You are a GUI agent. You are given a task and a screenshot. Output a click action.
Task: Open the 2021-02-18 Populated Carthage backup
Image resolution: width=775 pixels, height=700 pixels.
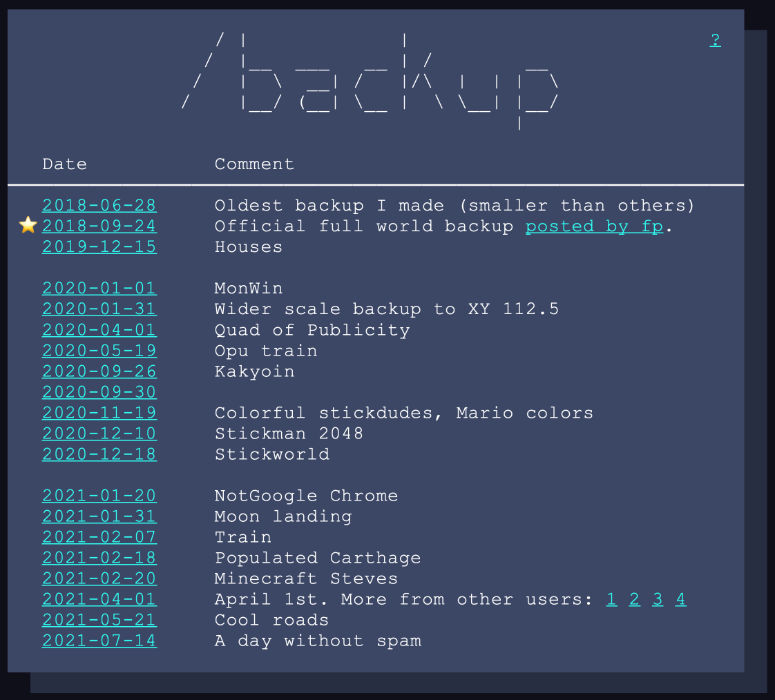(99, 558)
